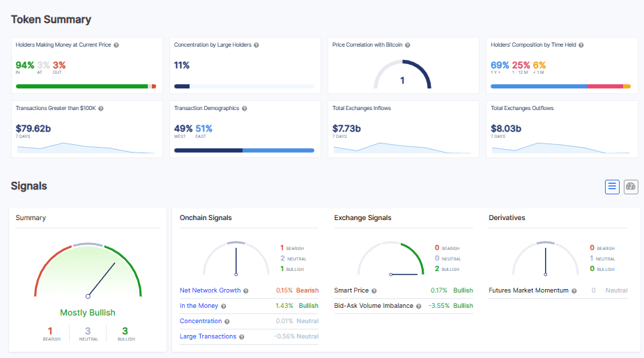Click the Holders Making Money green progress bar

pos(82,86)
